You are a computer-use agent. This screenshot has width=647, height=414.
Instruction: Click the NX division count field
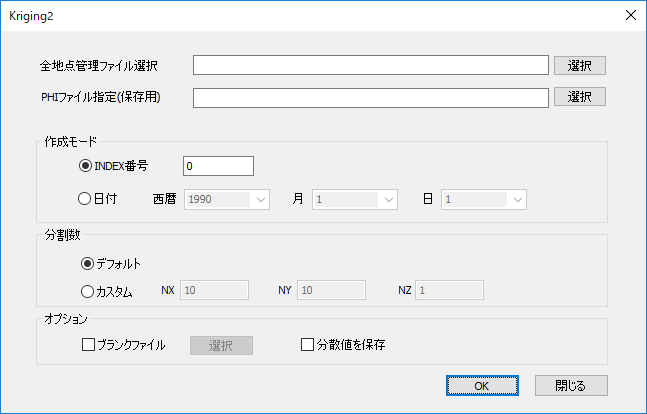[x=215, y=291]
